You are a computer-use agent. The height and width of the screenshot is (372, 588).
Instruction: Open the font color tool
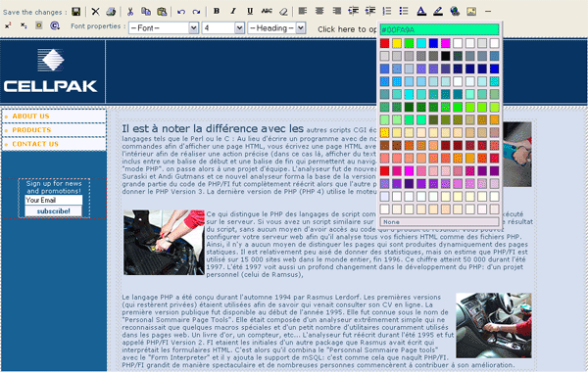pos(421,11)
